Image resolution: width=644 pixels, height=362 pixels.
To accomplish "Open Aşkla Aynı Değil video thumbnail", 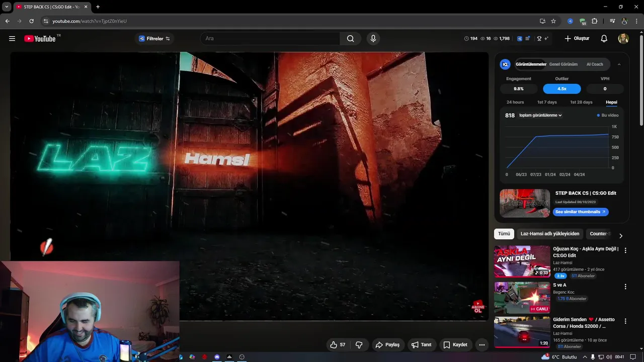I will pyautogui.click(x=522, y=261).
